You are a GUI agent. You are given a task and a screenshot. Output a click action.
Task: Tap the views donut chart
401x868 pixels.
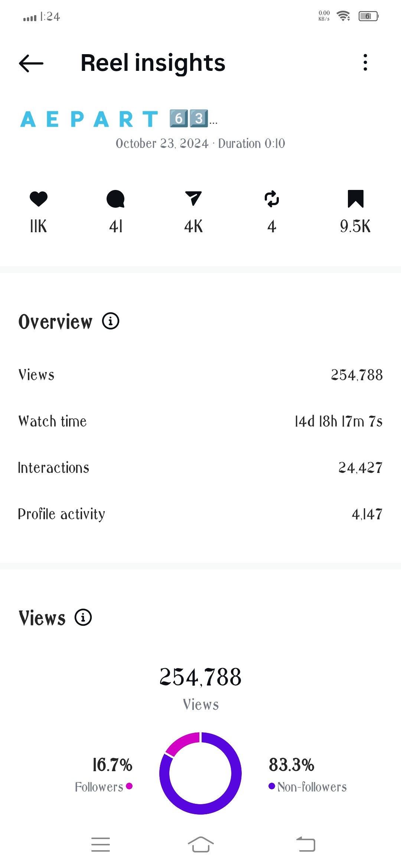point(200,773)
